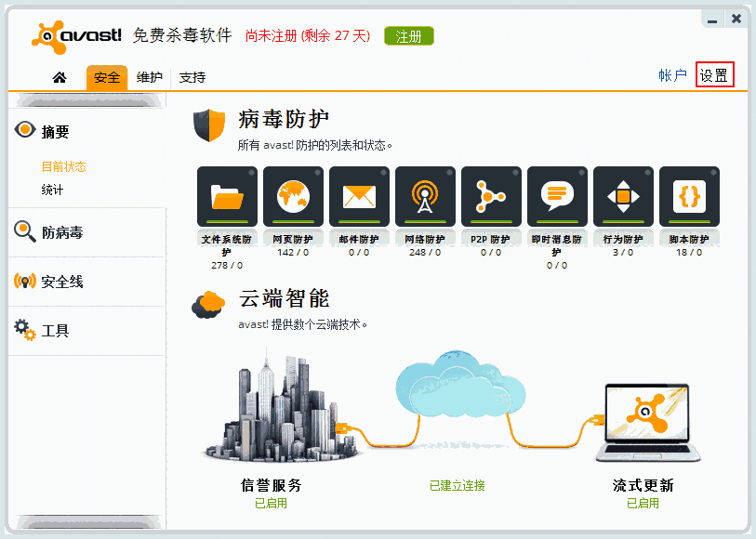Open 设置 in the top-right corner

715,75
